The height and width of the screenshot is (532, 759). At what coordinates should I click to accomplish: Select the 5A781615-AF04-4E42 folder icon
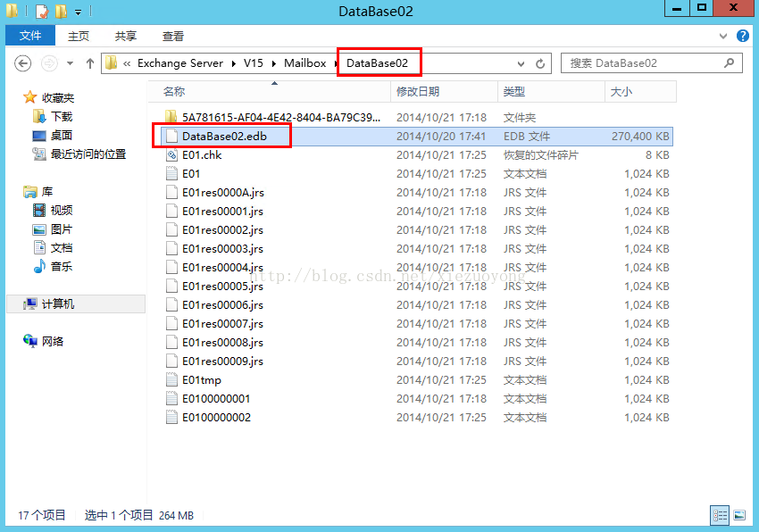[171, 117]
